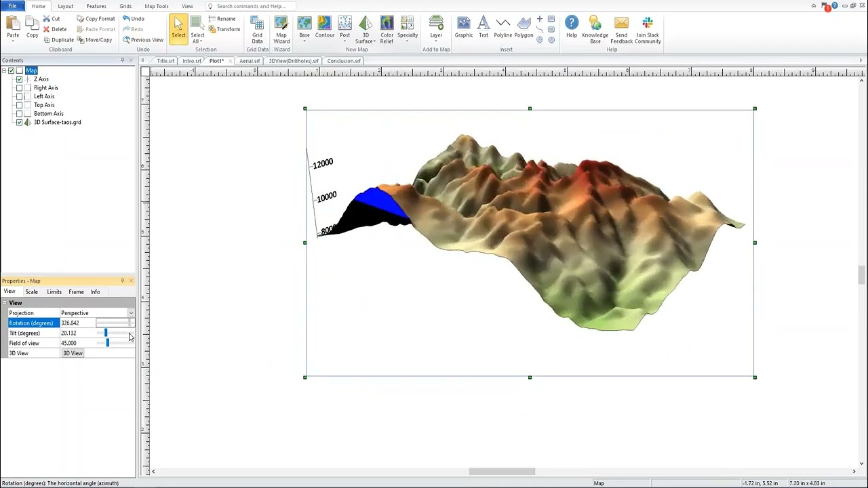Toggle the Map visibility checkbox

coord(12,70)
